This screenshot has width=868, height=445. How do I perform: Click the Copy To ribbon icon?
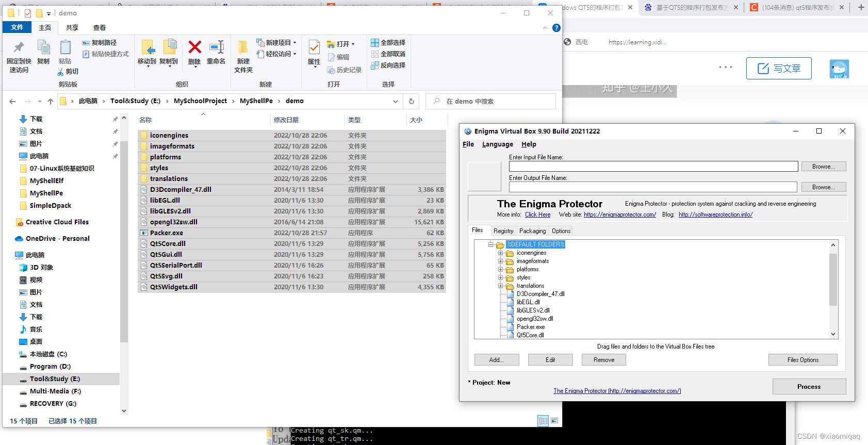coord(169,53)
